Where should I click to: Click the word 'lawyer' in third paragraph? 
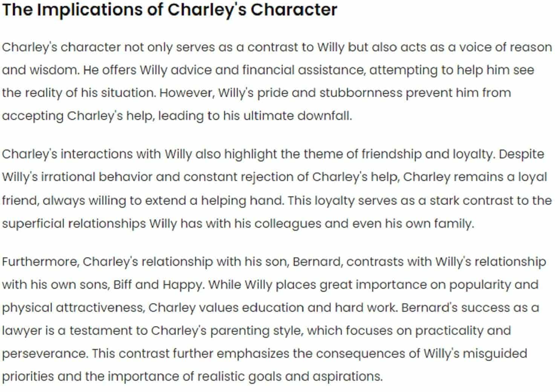click(22, 331)
